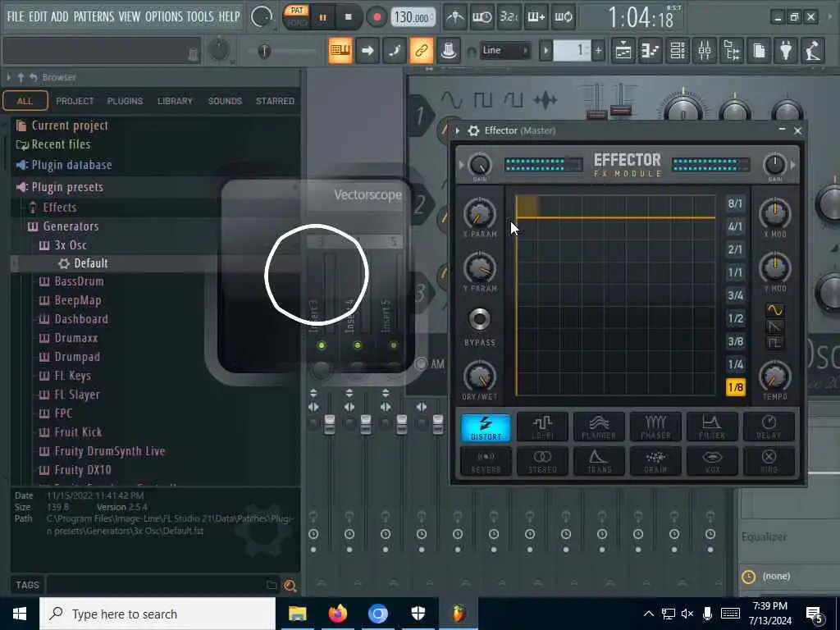
Task: Toggle loop recording icon
Action: [x=563, y=17]
